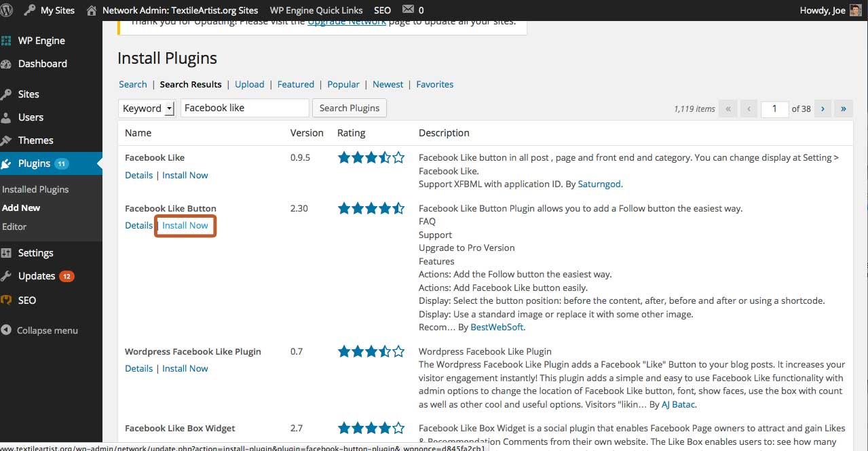The height and width of the screenshot is (451, 868).
Task: Open Network Admin: TextileArtist.org Sites
Action: click(173, 10)
